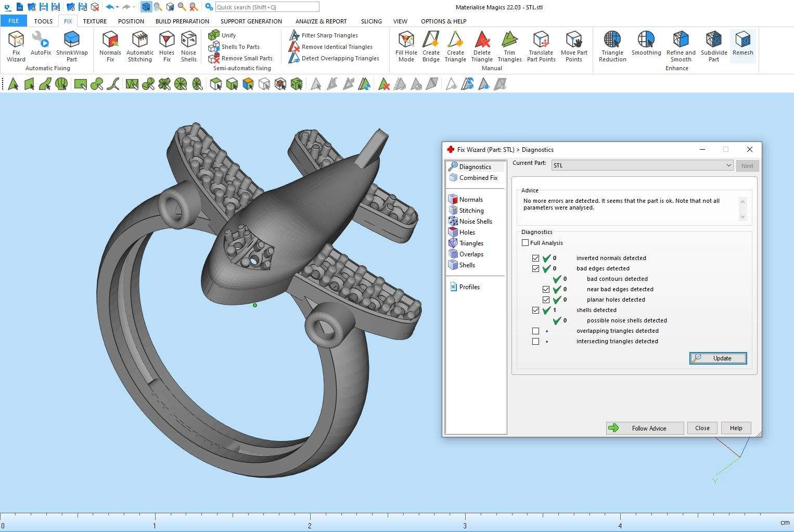
Task: Enable the Full Analysis checkbox
Action: (x=526, y=243)
